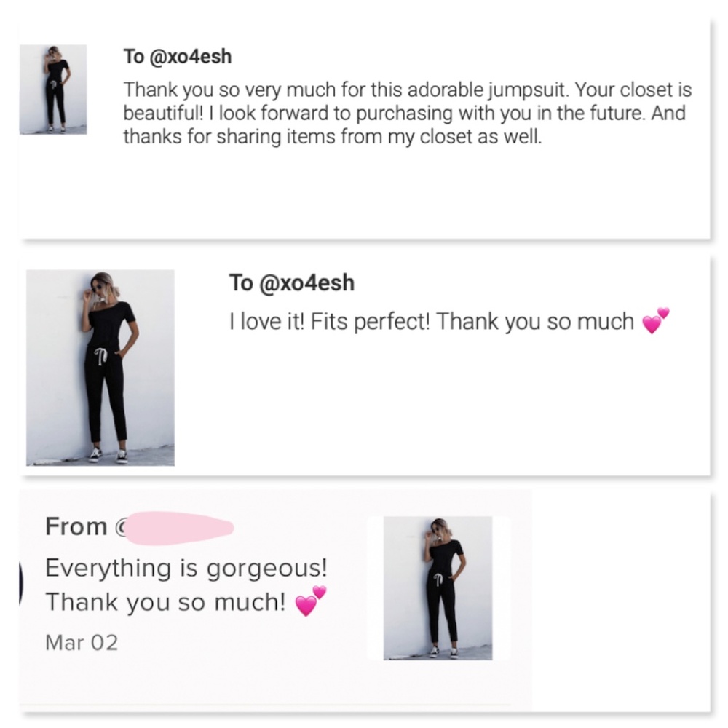The image size is (728, 728).
Task: Click the "Mar 02" date stamp
Action: [81, 642]
